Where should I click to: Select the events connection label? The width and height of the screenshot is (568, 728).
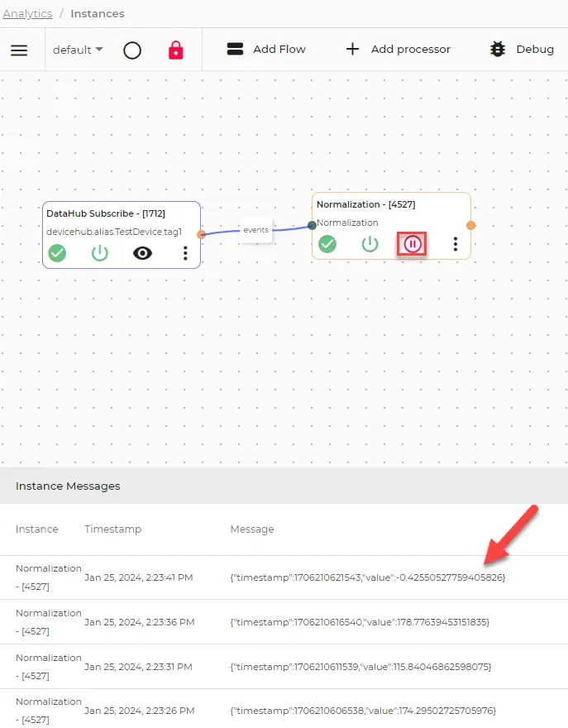point(255,230)
